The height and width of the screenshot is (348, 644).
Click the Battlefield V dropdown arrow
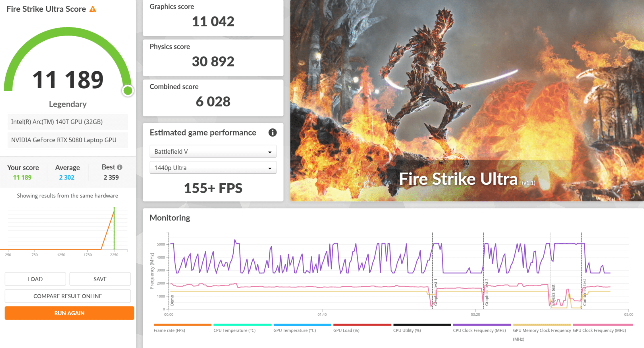pyautogui.click(x=270, y=152)
